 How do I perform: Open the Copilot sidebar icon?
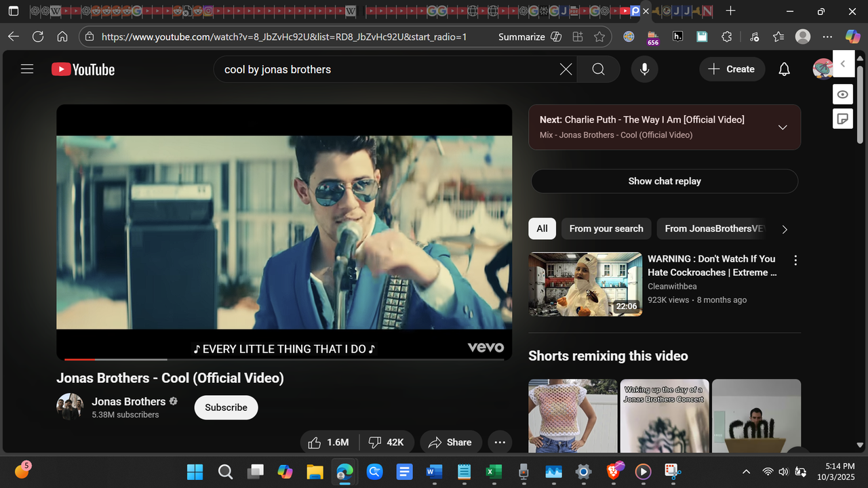click(x=852, y=37)
